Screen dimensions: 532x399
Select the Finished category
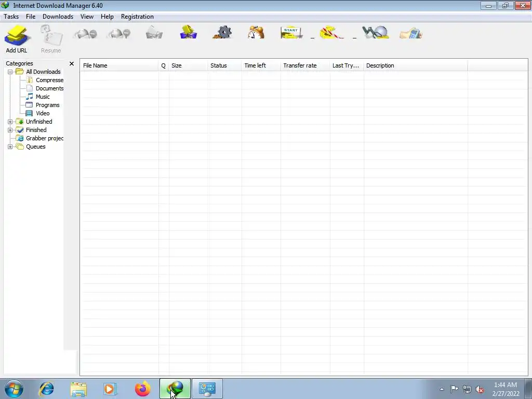(x=36, y=130)
